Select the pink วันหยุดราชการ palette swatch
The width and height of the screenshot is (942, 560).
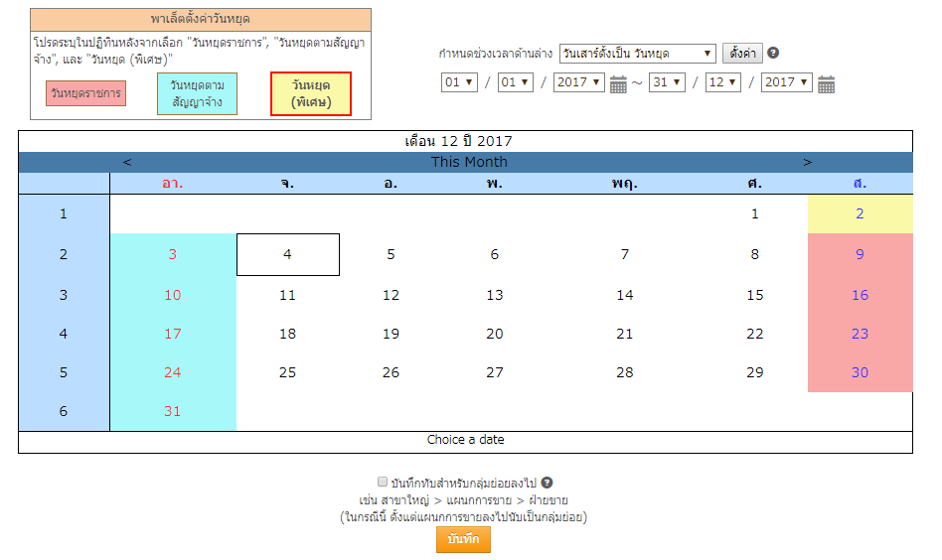pyautogui.click(x=85, y=94)
